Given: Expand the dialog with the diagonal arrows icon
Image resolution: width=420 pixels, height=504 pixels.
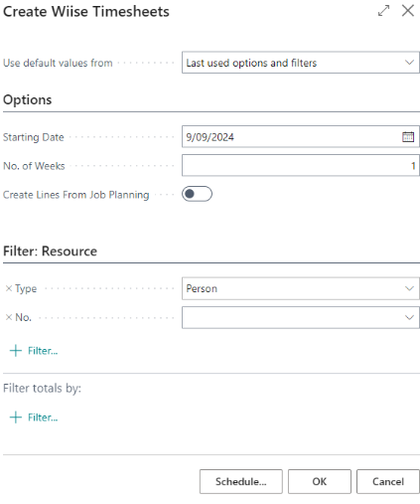Looking at the screenshot, I should (x=383, y=11).
